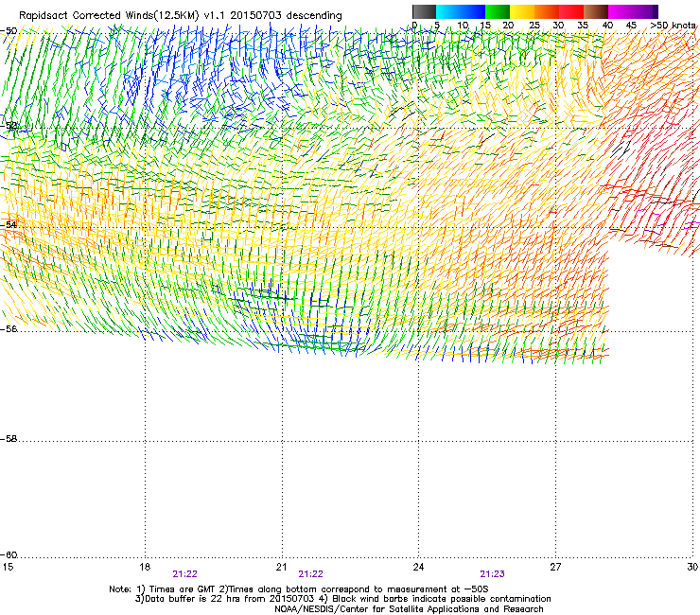Click the -50 latitude axis label

pyautogui.click(x=9, y=31)
